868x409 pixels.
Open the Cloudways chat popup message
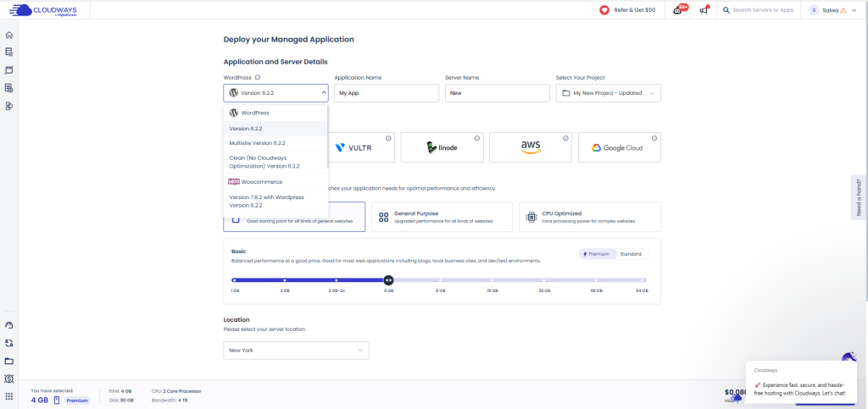pos(800,382)
